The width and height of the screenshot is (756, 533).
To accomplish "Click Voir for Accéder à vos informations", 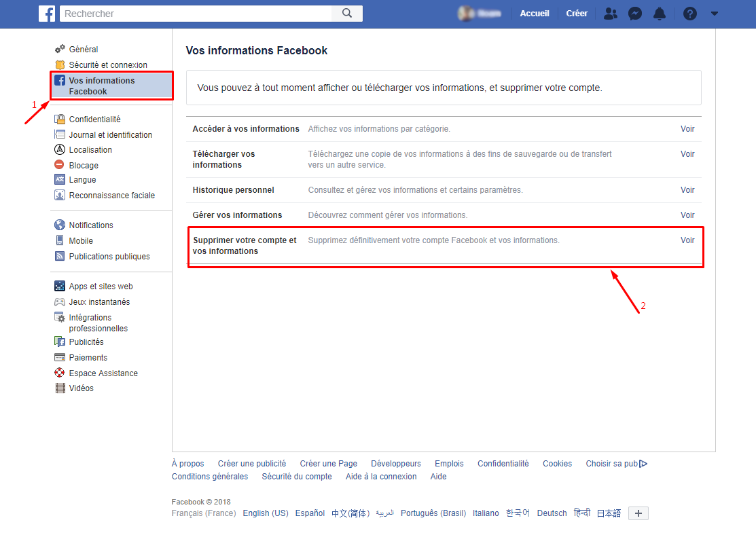I will pos(687,129).
